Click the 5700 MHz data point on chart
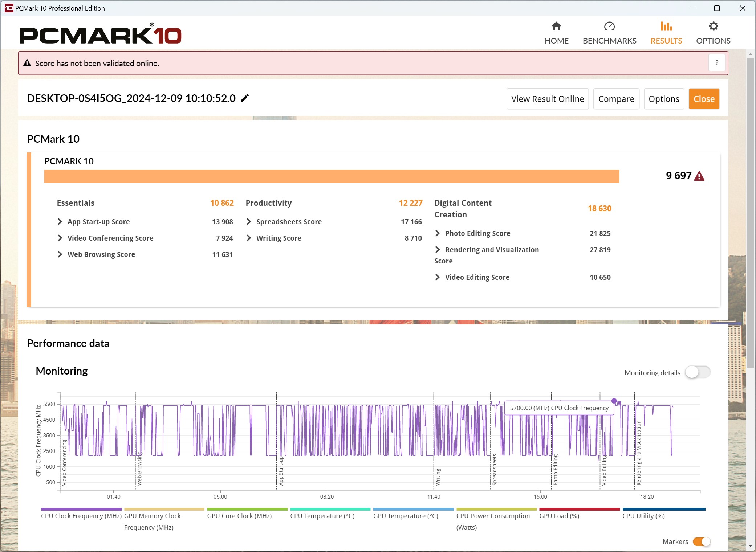 [x=614, y=401]
